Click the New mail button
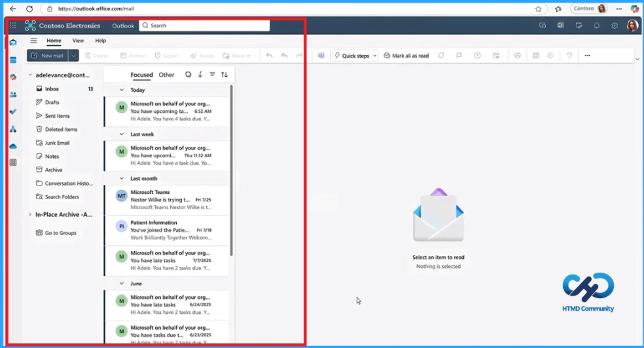 (x=48, y=56)
